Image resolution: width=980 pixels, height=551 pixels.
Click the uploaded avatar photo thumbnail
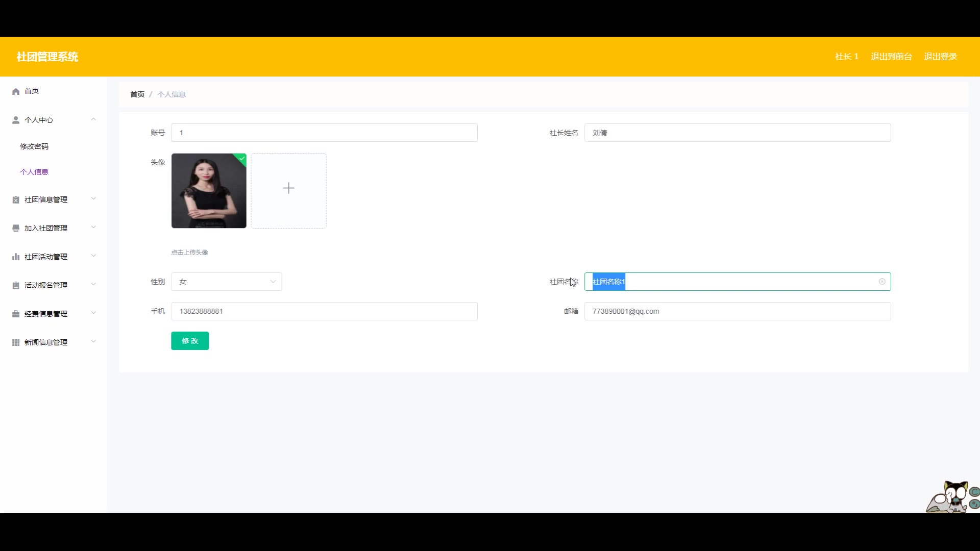(x=209, y=190)
